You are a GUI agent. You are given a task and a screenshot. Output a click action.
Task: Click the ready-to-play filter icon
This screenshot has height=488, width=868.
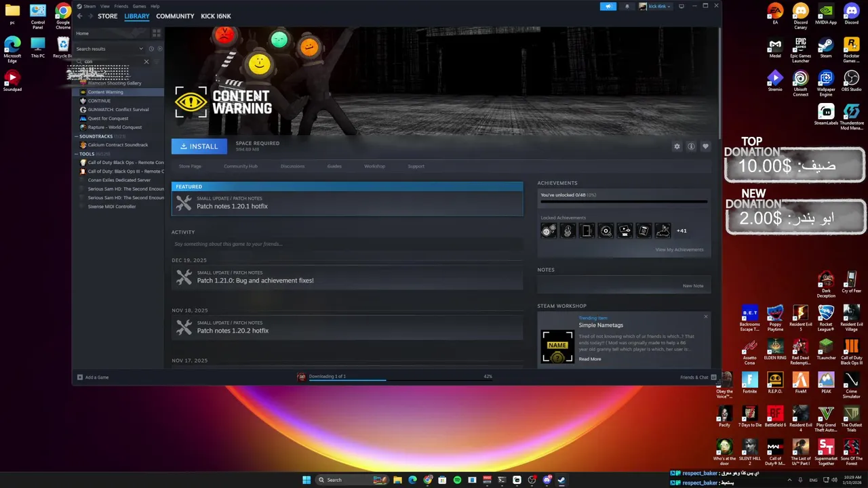(x=159, y=49)
